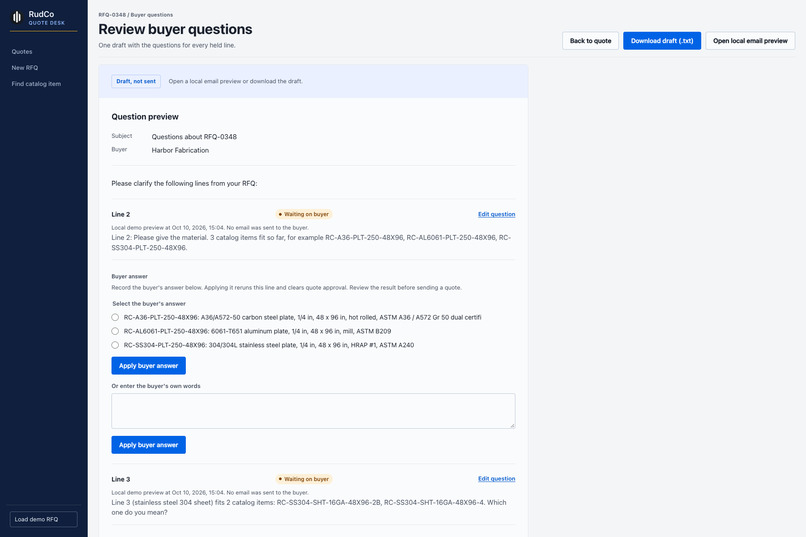Open New RFQ in the sidebar
Image resolution: width=806 pixels, height=537 pixels.
[25, 67]
